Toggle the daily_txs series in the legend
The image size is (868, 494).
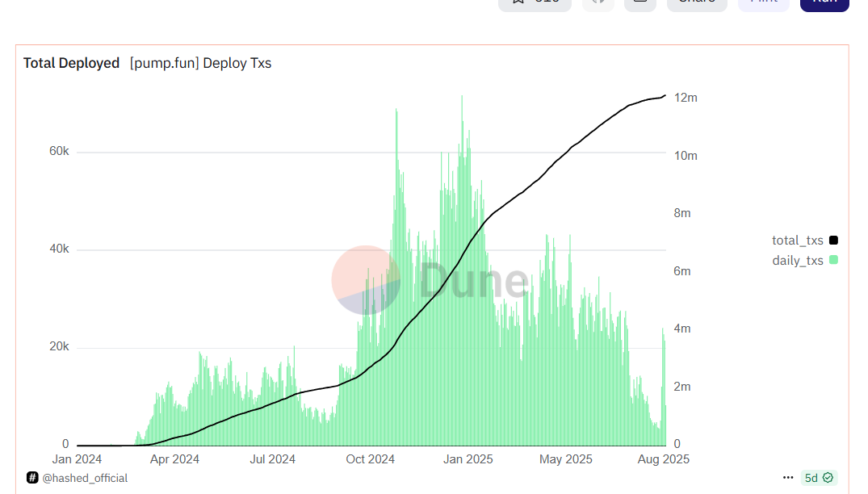pos(797,260)
